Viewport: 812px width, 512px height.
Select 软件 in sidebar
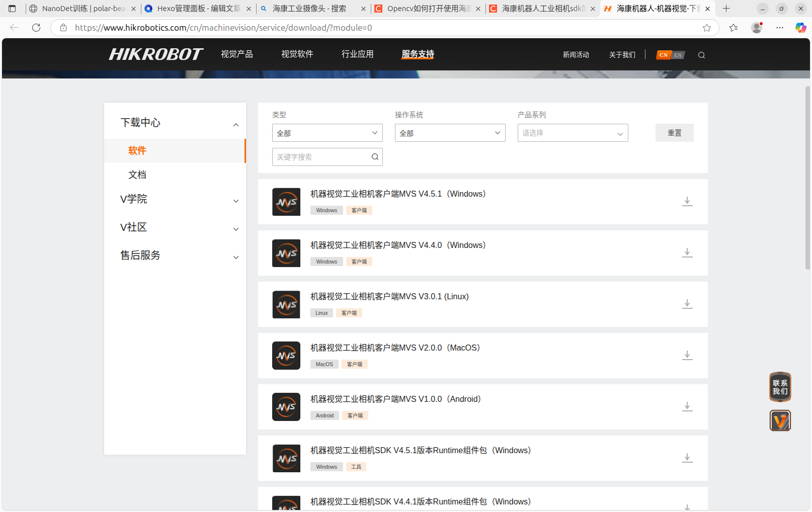[x=175, y=151]
